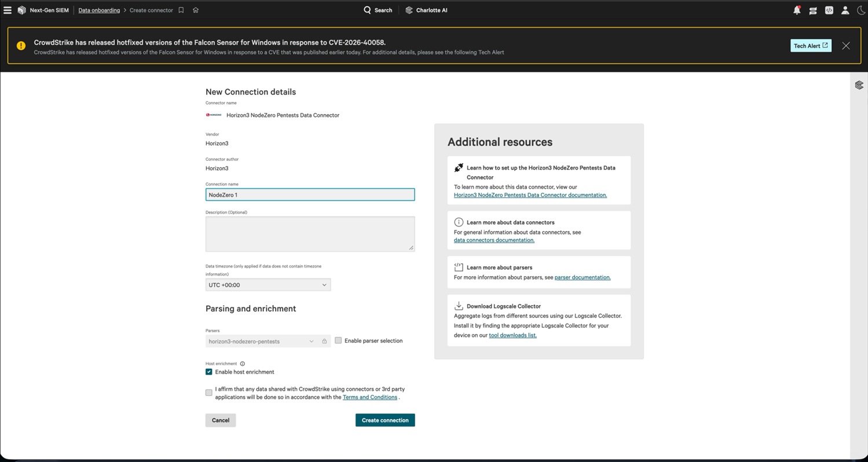Screen dimensions: 868x462
Task: Click the parsers code icon
Action: coord(459,267)
